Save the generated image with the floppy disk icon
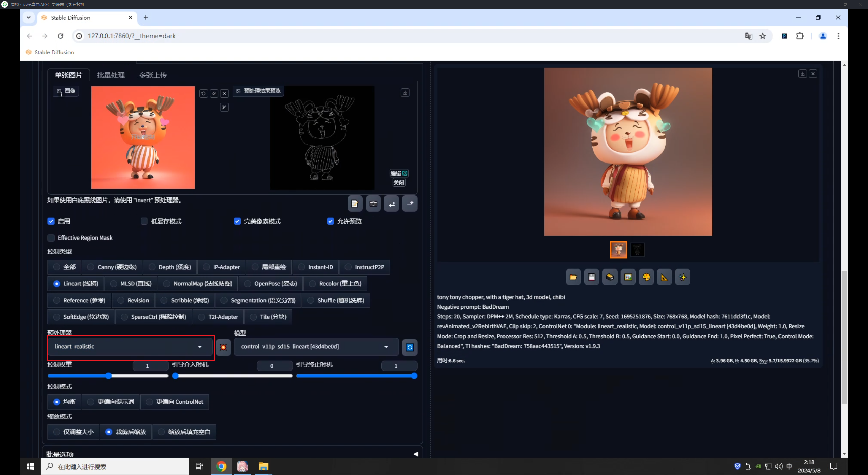868x475 pixels. tap(592, 277)
